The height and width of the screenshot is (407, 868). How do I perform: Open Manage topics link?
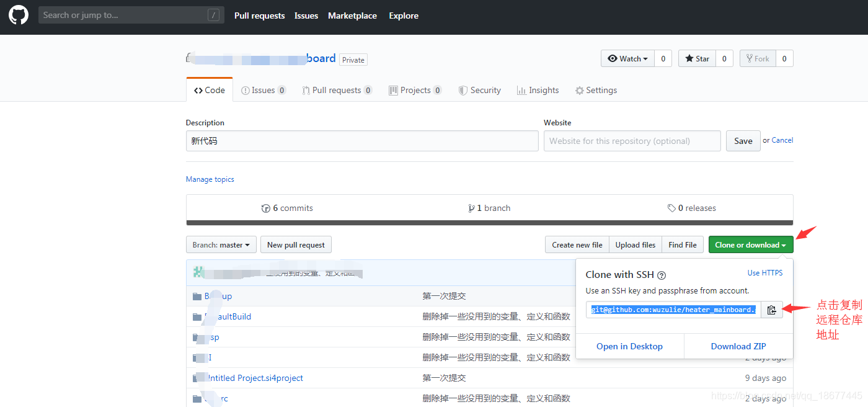[x=210, y=179]
